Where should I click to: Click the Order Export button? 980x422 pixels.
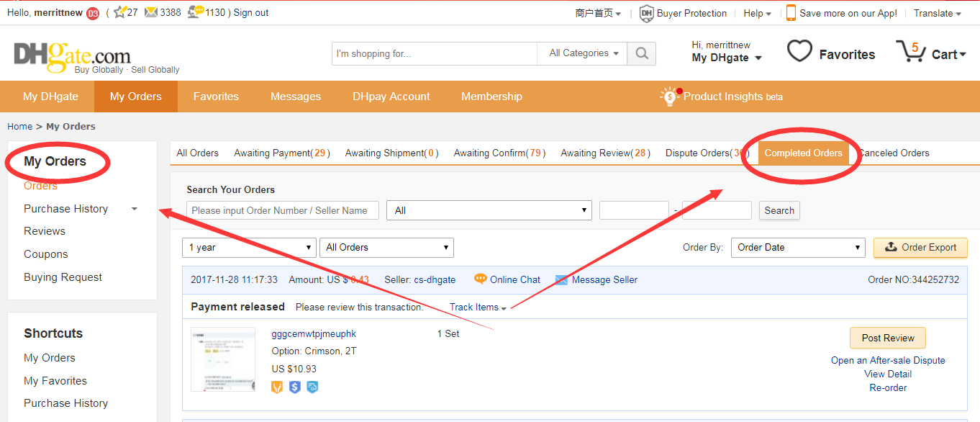[x=921, y=247]
